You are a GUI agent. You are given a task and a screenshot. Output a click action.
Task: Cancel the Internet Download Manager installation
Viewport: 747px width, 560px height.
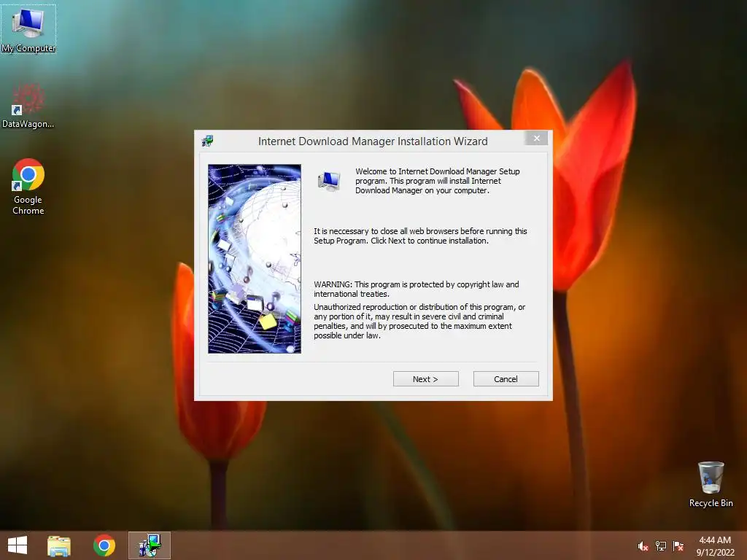[x=506, y=379]
